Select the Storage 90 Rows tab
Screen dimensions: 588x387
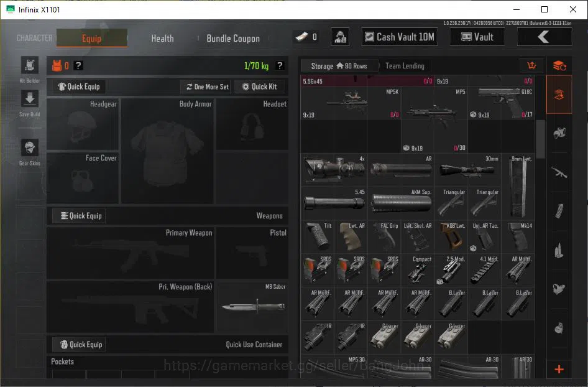339,66
